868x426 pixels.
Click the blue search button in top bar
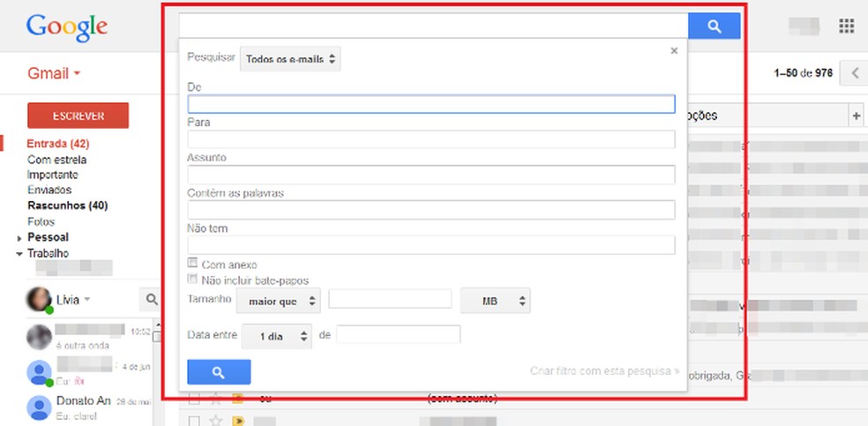pyautogui.click(x=715, y=26)
